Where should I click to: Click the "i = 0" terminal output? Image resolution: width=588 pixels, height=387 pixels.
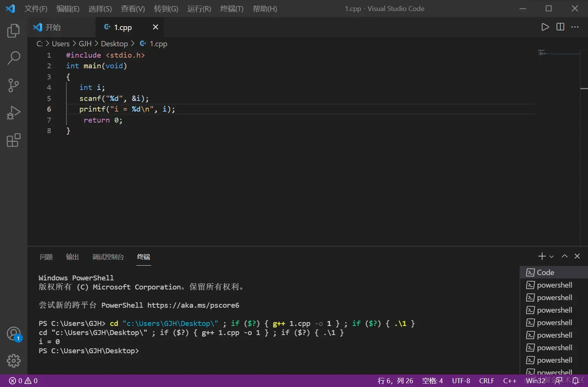[x=49, y=342]
